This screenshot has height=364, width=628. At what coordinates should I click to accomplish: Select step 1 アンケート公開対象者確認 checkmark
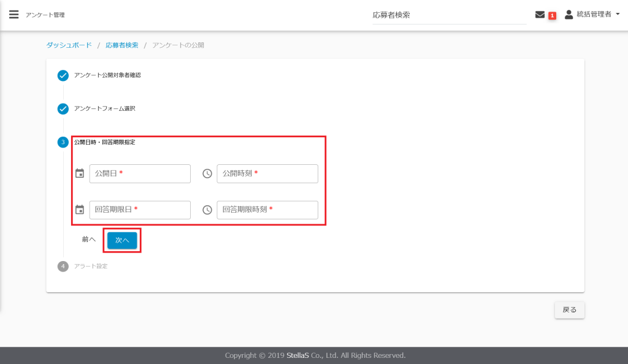(x=63, y=75)
